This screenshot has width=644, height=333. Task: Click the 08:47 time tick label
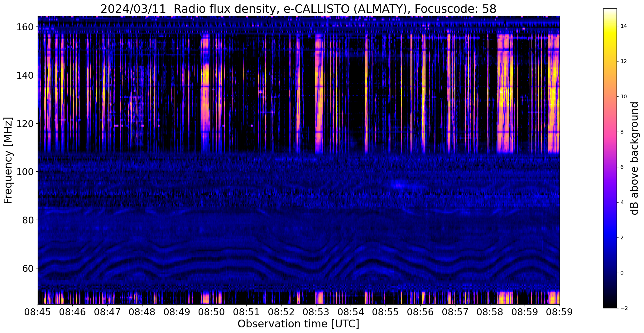[108, 312]
